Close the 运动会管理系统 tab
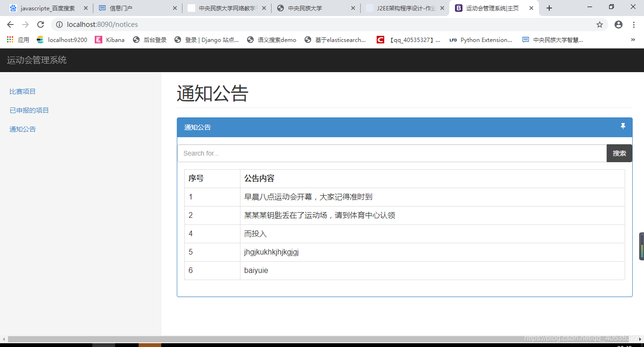Viewport: 644px width, 347px height. [531, 8]
